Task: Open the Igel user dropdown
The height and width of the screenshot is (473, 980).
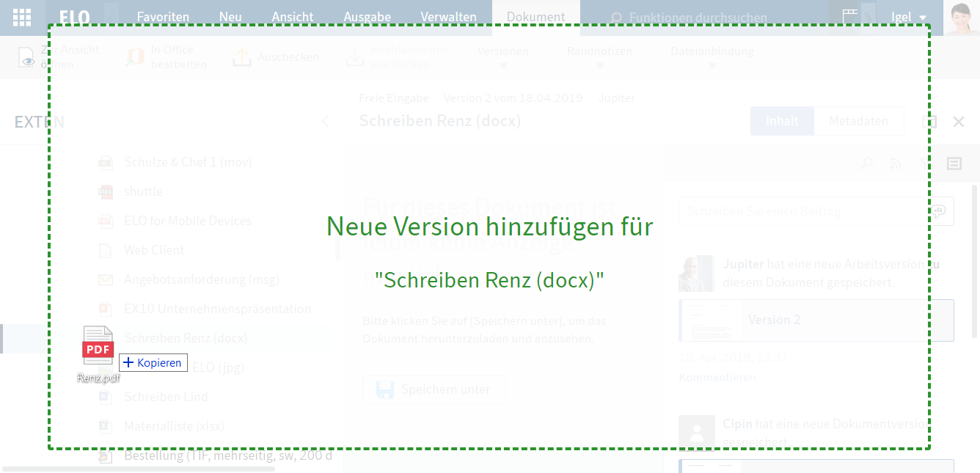Action: point(908,17)
